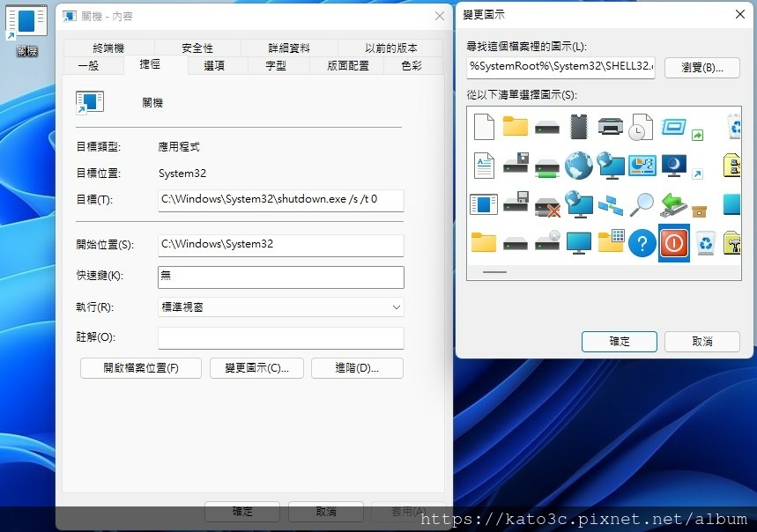Pick the document with clock icon
Viewport: 757px width, 532px height.
[642, 127]
